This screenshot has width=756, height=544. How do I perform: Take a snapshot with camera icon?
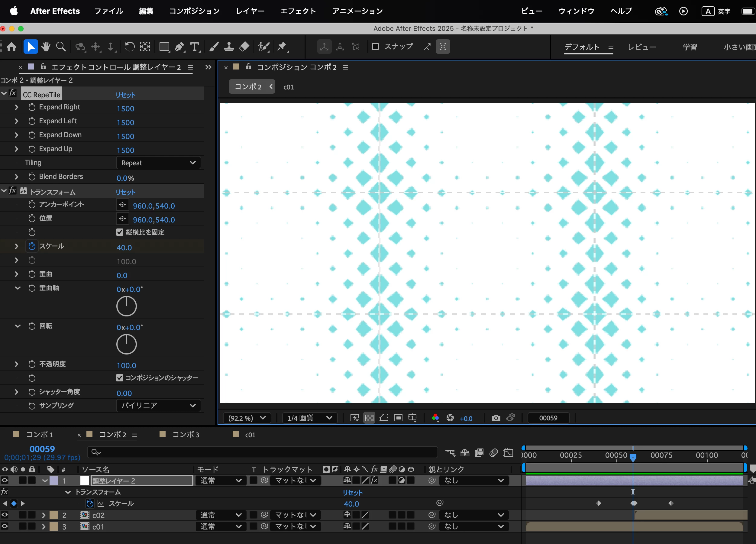(x=496, y=418)
